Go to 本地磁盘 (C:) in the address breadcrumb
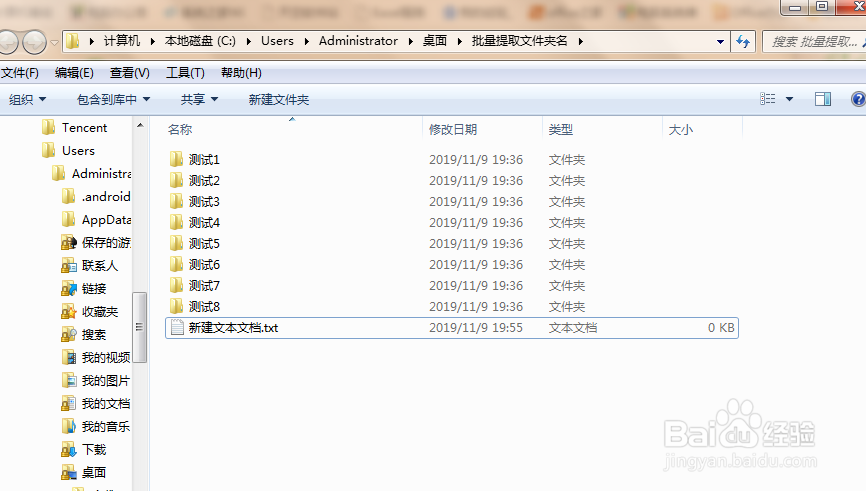 [x=200, y=41]
